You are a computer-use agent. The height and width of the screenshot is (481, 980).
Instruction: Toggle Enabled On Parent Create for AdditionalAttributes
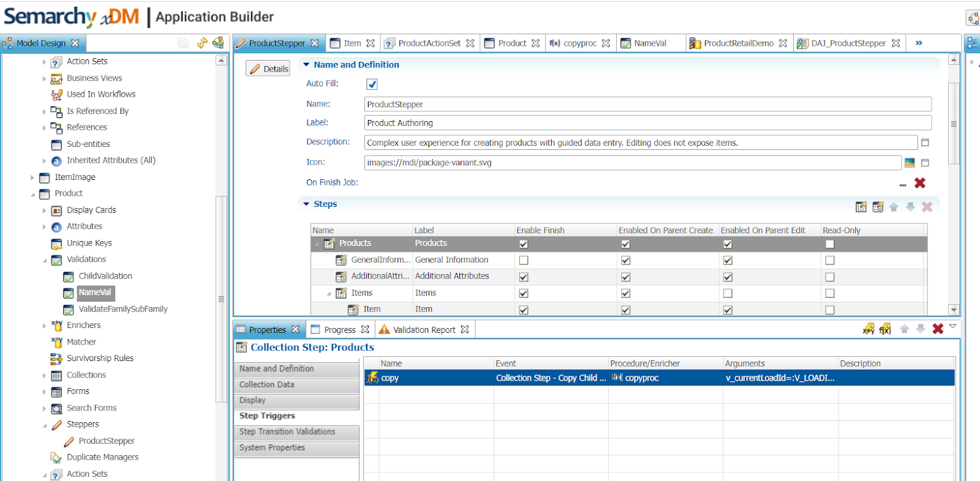(625, 277)
